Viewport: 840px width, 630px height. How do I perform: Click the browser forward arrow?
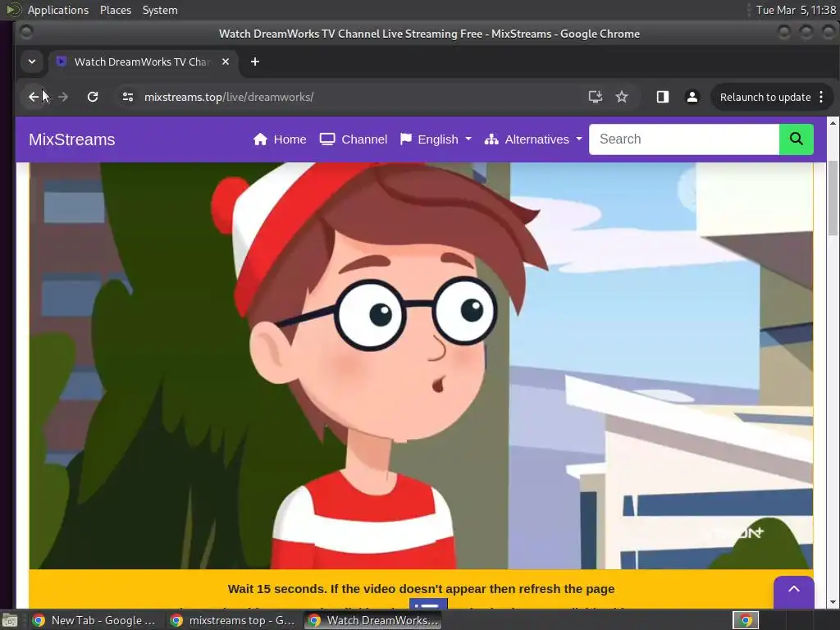tap(62, 97)
